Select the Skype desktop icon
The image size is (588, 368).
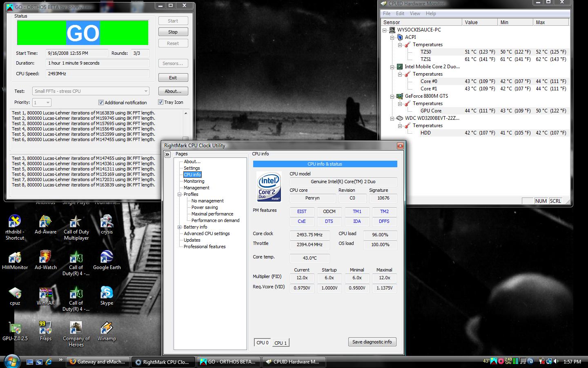[x=107, y=296]
